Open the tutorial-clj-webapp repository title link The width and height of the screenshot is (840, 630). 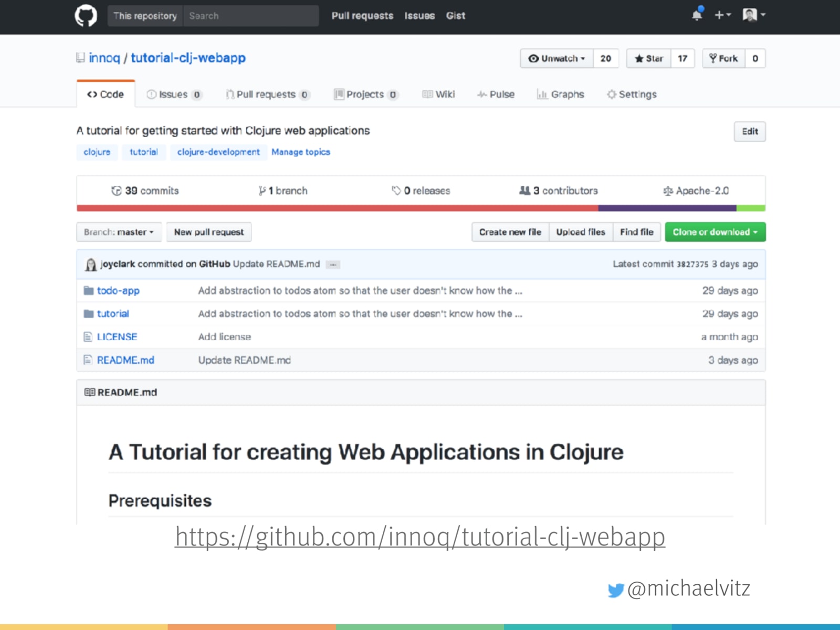click(188, 58)
